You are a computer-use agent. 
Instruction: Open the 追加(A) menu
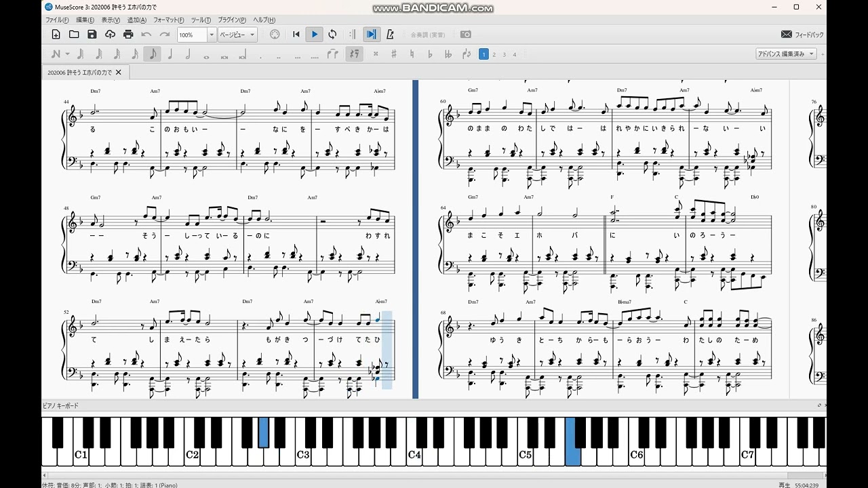pos(136,20)
